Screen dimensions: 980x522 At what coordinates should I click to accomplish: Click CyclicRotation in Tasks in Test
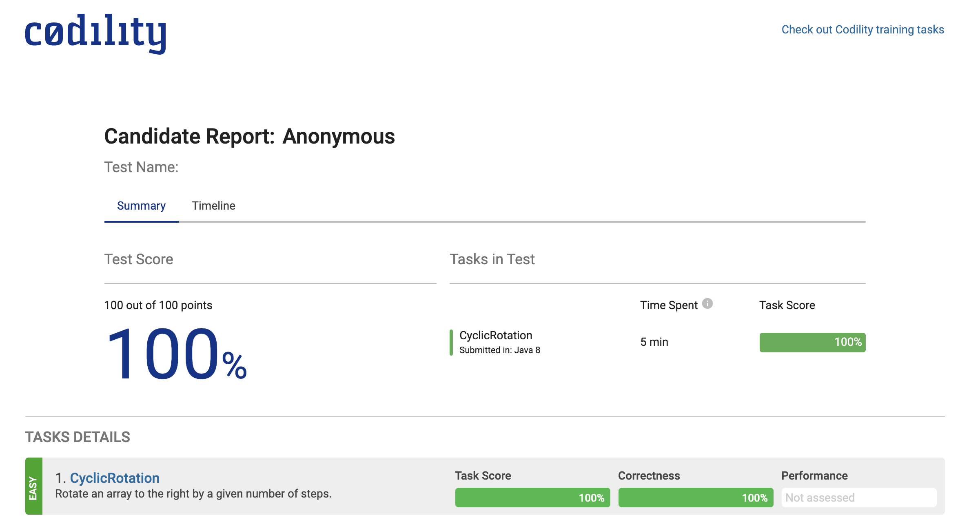click(x=496, y=336)
